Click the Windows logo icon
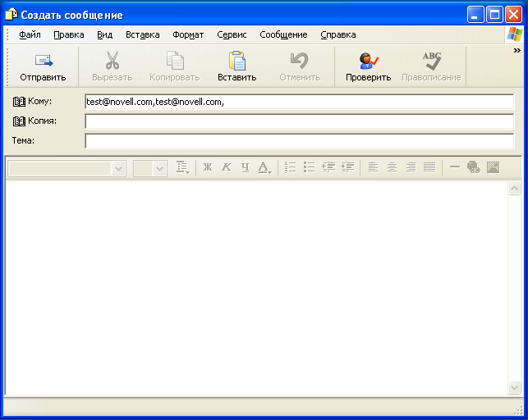The height and width of the screenshot is (420, 528). (515, 34)
